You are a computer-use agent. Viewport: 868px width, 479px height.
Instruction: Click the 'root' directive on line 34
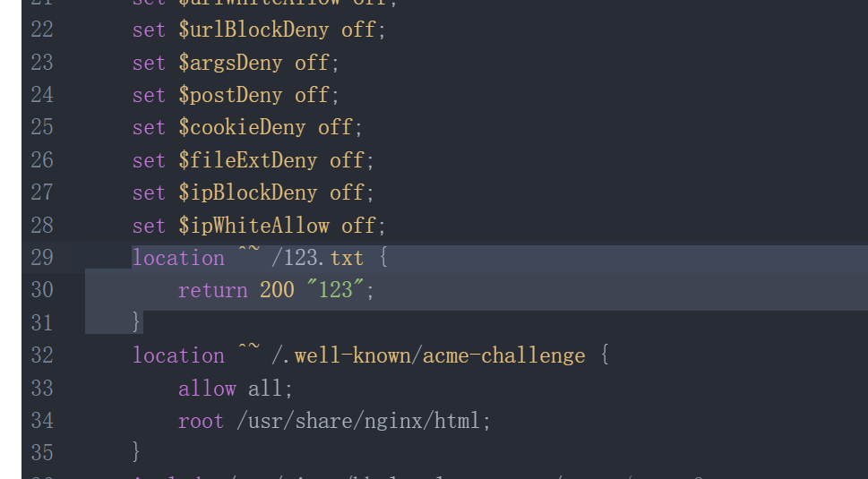(x=201, y=421)
